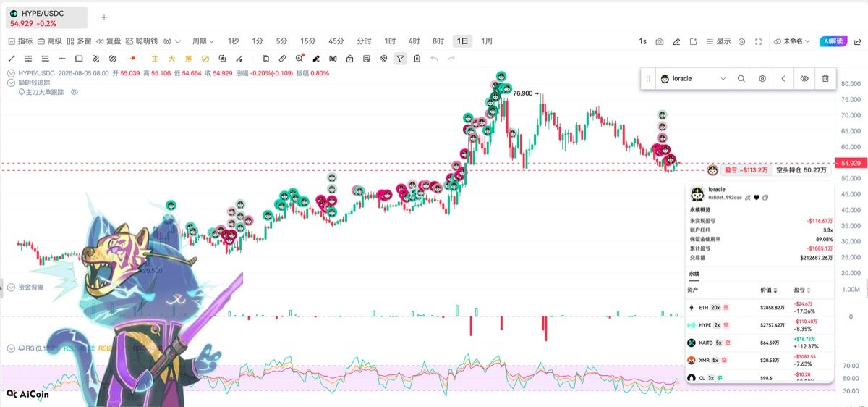The width and height of the screenshot is (868, 407).
Task: Switch to 4时 timeframe
Action: [414, 41]
